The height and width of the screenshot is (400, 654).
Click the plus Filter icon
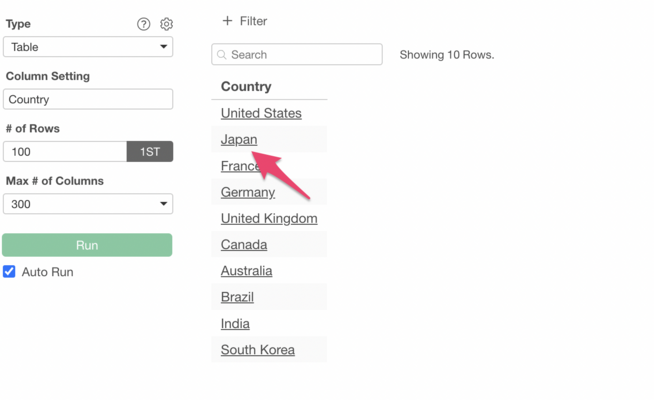click(227, 21)
